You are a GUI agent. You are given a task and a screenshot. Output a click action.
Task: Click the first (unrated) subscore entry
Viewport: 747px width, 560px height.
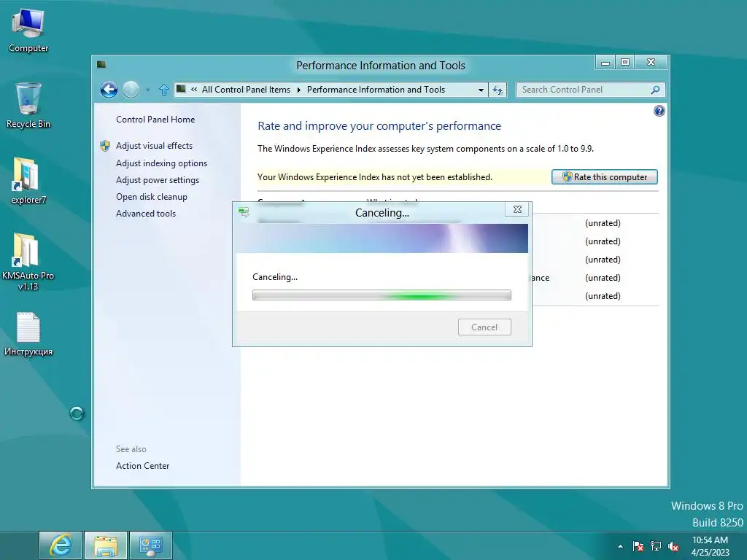[x=603, y=223]
